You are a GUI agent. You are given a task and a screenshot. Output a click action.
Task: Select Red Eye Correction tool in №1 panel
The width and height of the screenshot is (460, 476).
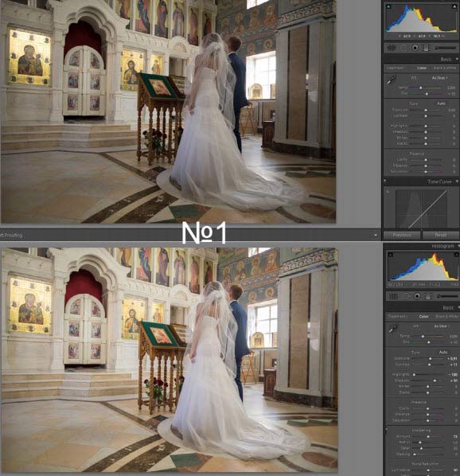[415, 48]
